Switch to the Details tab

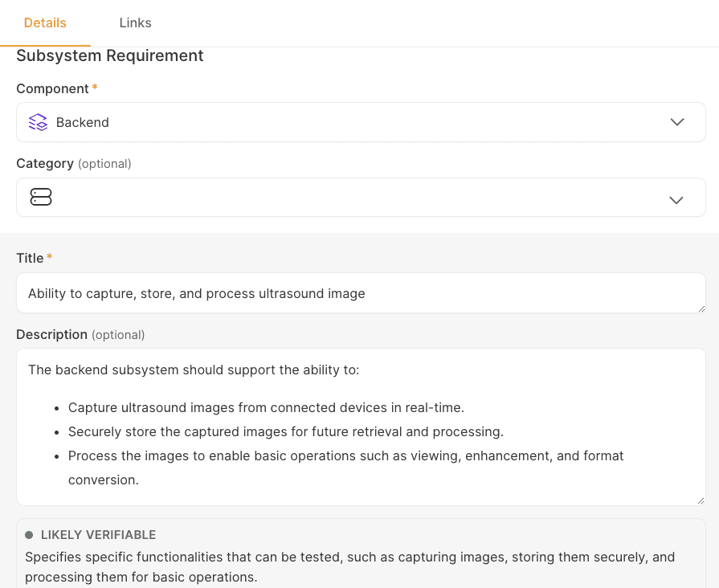click(45, 23)
